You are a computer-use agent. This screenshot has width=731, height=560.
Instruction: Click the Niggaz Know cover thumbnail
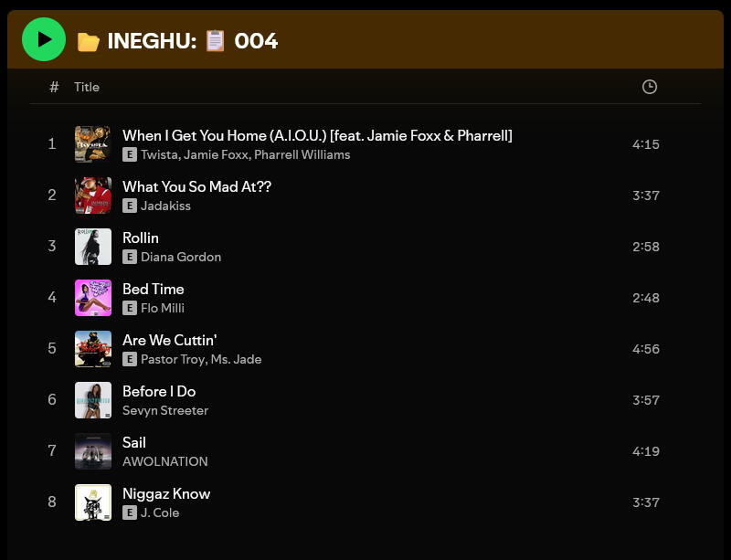[93, 502]
